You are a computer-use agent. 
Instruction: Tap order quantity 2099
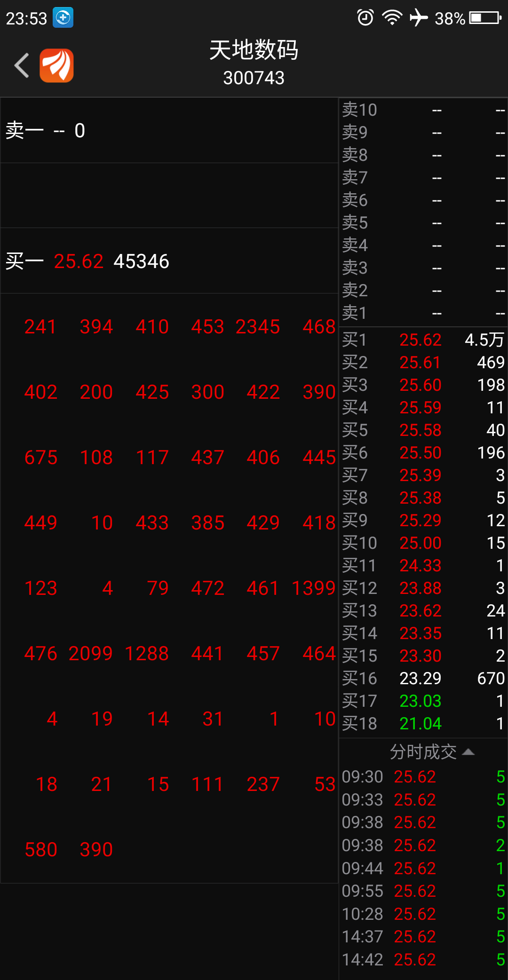(90, 653)
